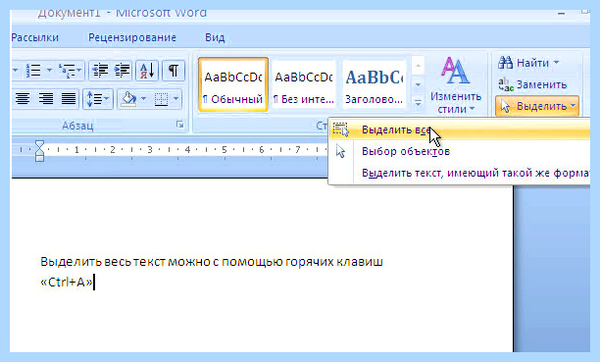This screenshot has width=600, height=362.
Task: Apply shading with paint bucket
Action: (x=128, y=99)
